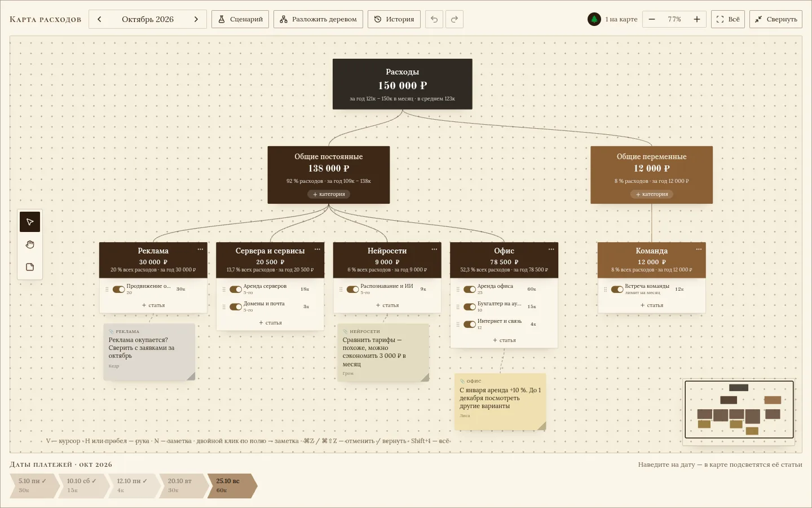Open the Офис sticky note about аренда

click(500, 402)
